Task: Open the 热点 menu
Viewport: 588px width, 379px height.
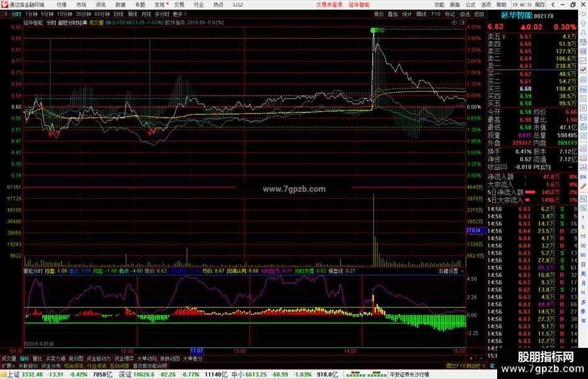Action: point(218,4)
